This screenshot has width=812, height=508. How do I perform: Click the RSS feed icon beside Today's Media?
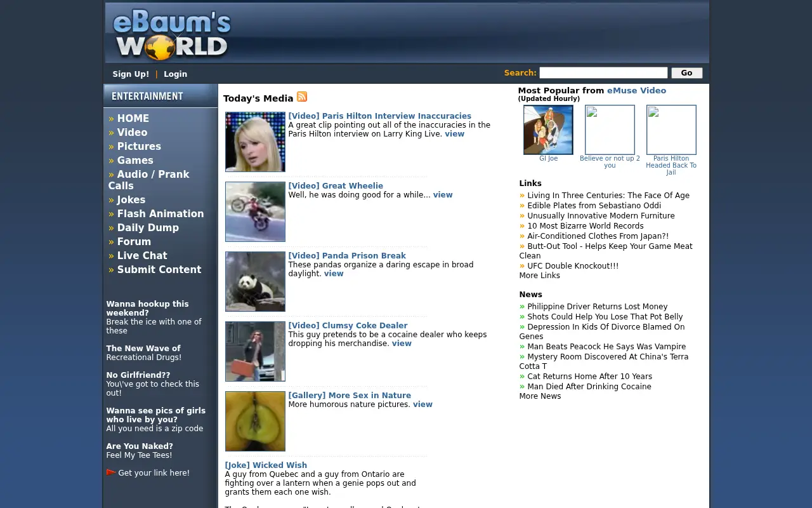coord(302,97)
